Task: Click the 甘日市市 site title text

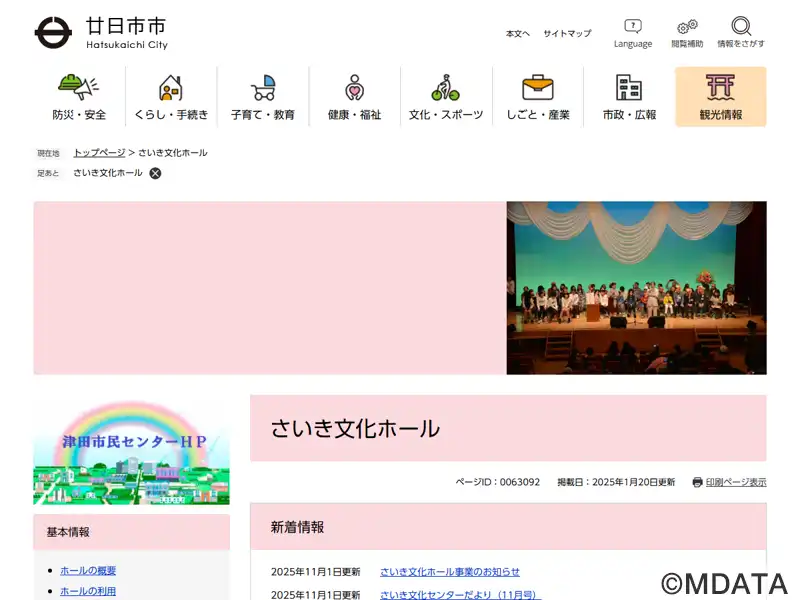Action: point(126,26)
